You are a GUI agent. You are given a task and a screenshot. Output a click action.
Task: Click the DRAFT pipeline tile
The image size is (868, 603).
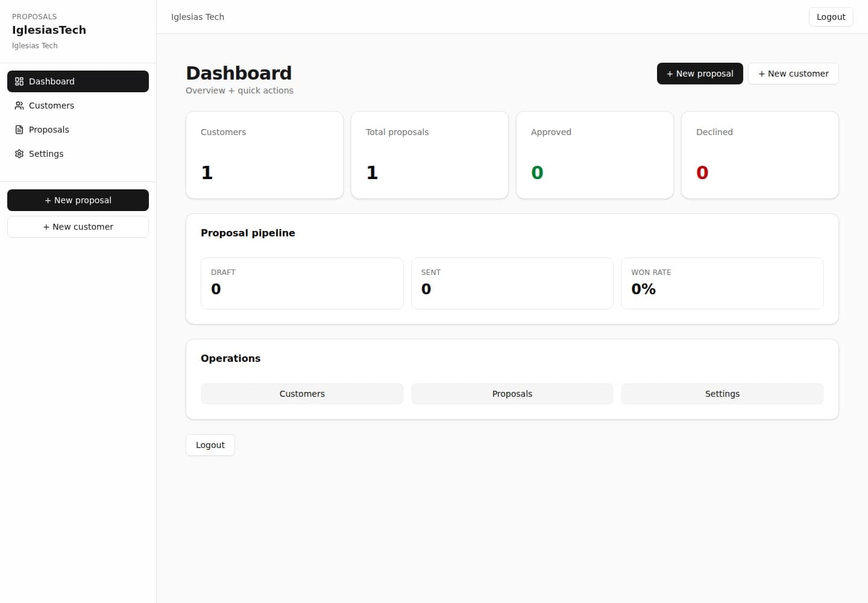(302, 283)
